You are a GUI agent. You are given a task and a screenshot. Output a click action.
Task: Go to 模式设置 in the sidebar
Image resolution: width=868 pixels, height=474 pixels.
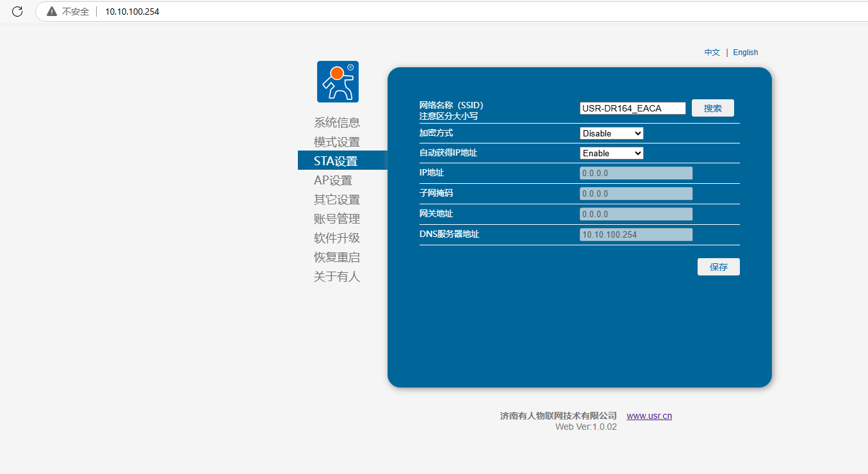pyautogui.click(x=337, y=142)
